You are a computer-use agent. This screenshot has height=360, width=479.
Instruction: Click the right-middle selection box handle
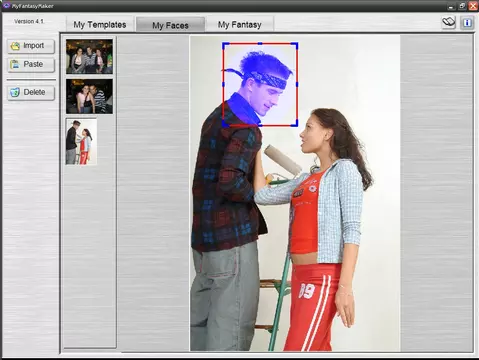[297, 84]
